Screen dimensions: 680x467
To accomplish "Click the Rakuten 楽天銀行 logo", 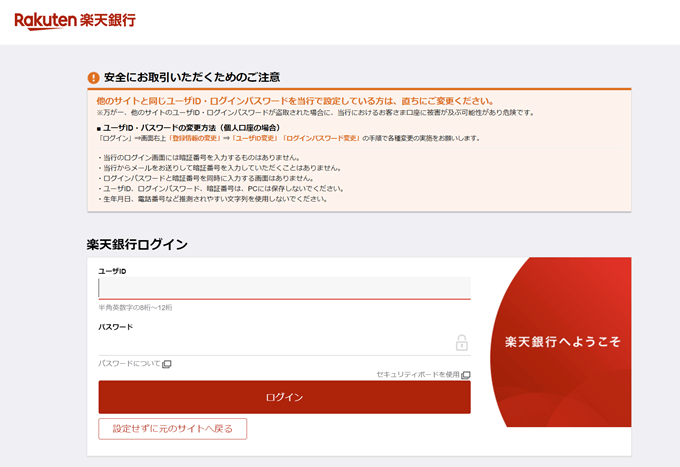I will pos(75,21).
